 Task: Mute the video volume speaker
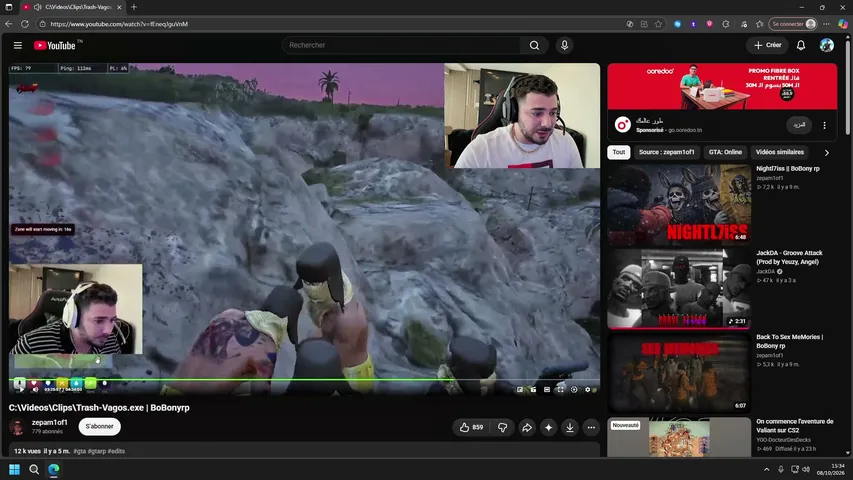(x=35, y=389)
